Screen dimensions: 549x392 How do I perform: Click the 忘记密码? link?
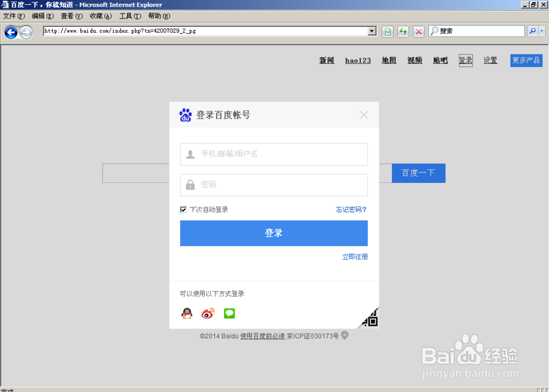351,210
